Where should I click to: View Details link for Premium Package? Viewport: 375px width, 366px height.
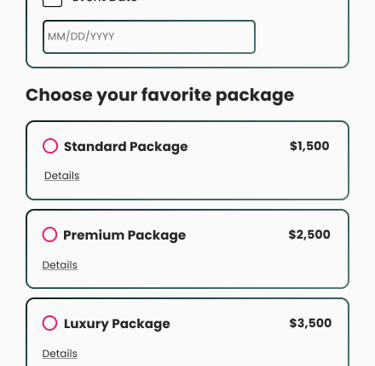pyautogui.click(x=60, y=265)
